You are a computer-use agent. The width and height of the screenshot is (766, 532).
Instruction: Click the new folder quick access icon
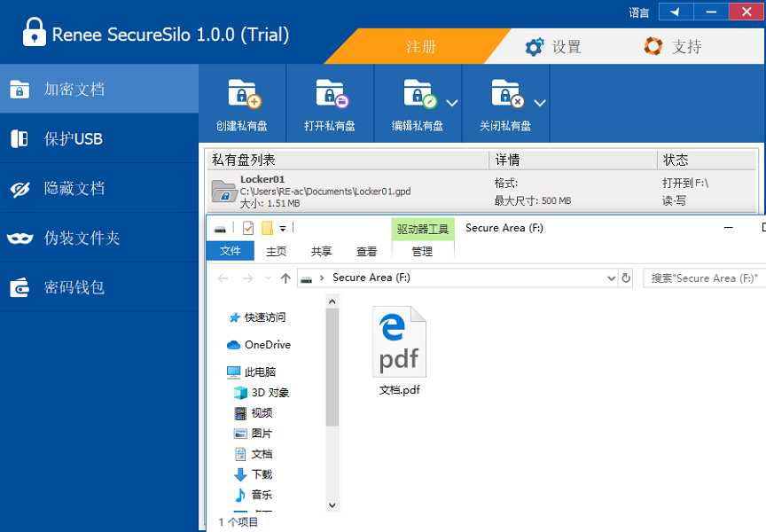click(x=267, y=228)
